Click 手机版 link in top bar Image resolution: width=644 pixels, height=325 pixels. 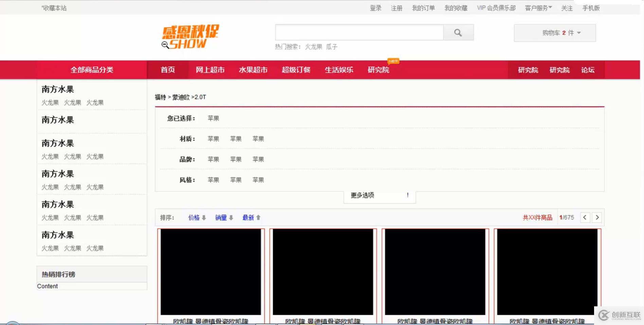pos(591,8)
